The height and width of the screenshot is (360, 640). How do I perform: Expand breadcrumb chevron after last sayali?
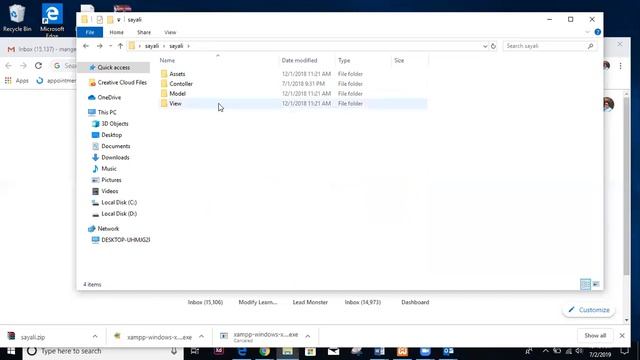pyautogui.click(x=189, y=46)
